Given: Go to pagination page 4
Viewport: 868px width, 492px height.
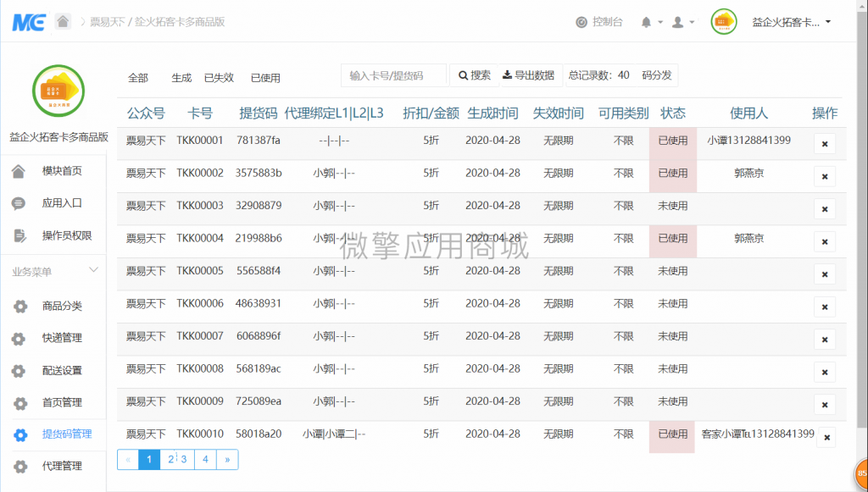Looking at the screenshot, I should click(x=205, y=459).
